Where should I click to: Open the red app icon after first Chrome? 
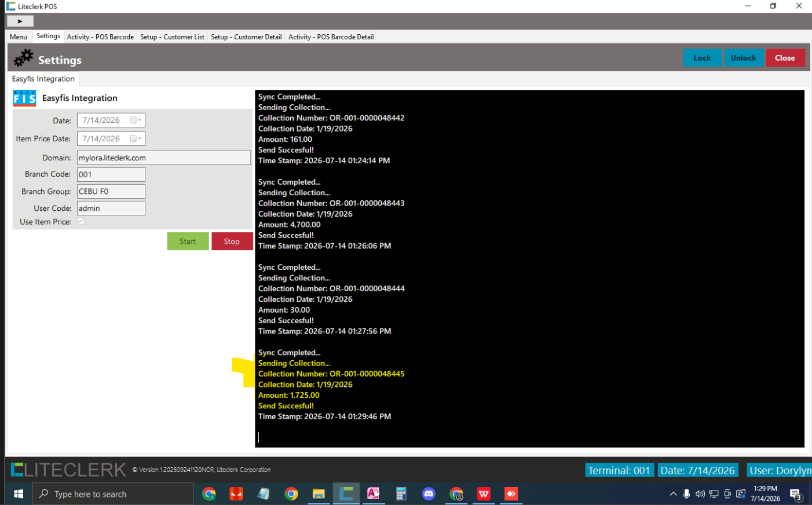pos(236,494)
